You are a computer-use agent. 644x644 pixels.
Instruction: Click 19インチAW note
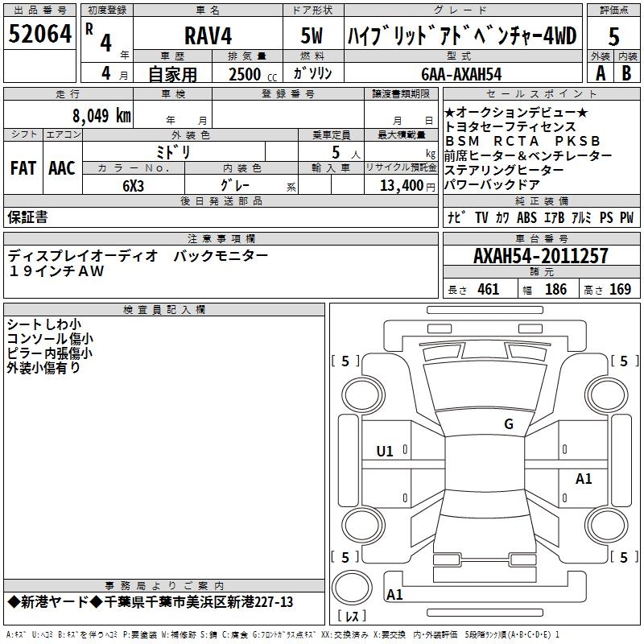tap(56, 271)
